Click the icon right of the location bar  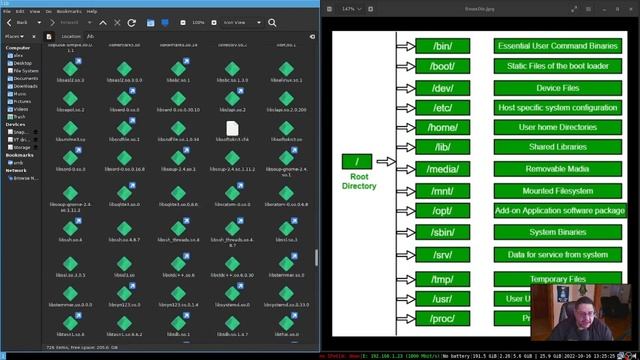[x=312, y=36]
